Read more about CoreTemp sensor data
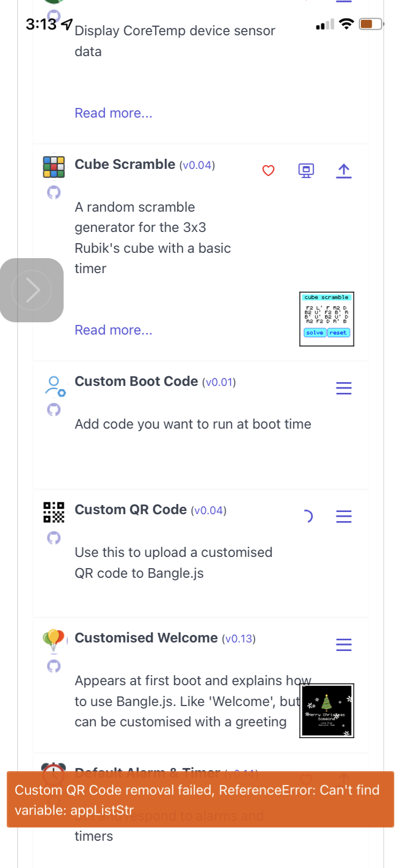Viewport: 401px width, 868px height. click(113, 113)
